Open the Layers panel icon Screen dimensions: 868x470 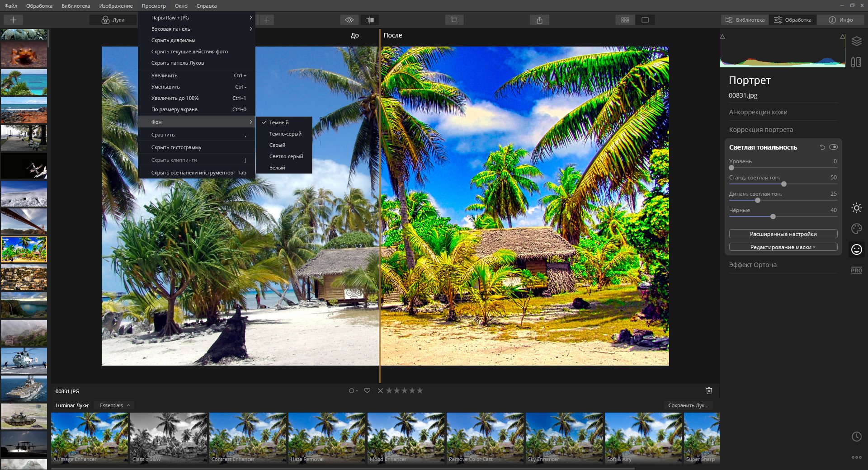856,42
